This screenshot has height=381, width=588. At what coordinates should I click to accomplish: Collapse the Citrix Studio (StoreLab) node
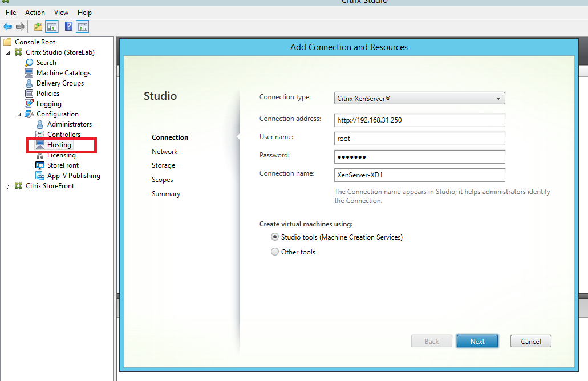coord(8,53)
